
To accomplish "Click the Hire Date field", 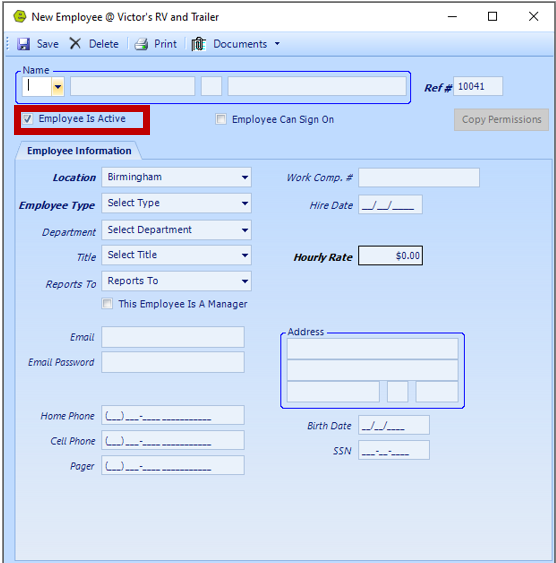I will coord(390,205).
